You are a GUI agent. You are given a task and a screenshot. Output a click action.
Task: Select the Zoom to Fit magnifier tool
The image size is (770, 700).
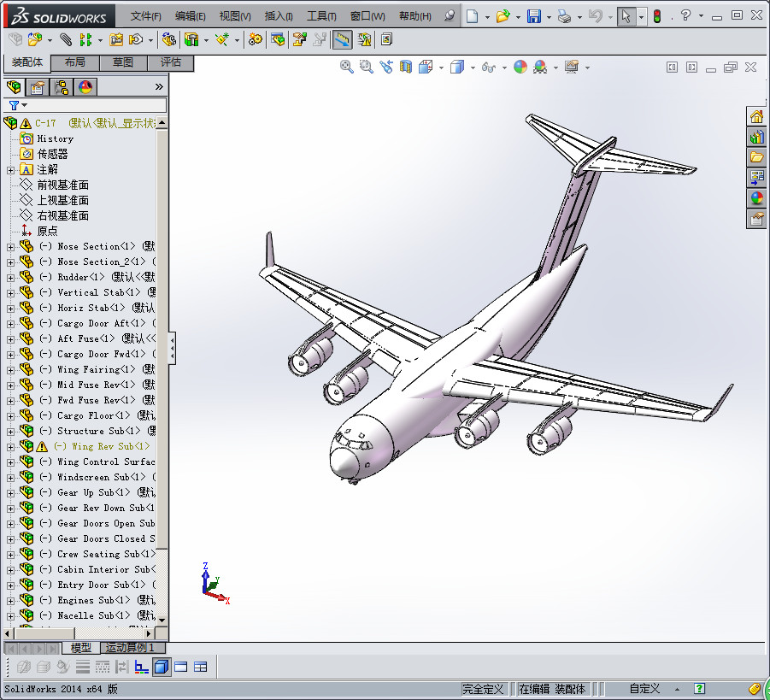click(x=345, y=67)
